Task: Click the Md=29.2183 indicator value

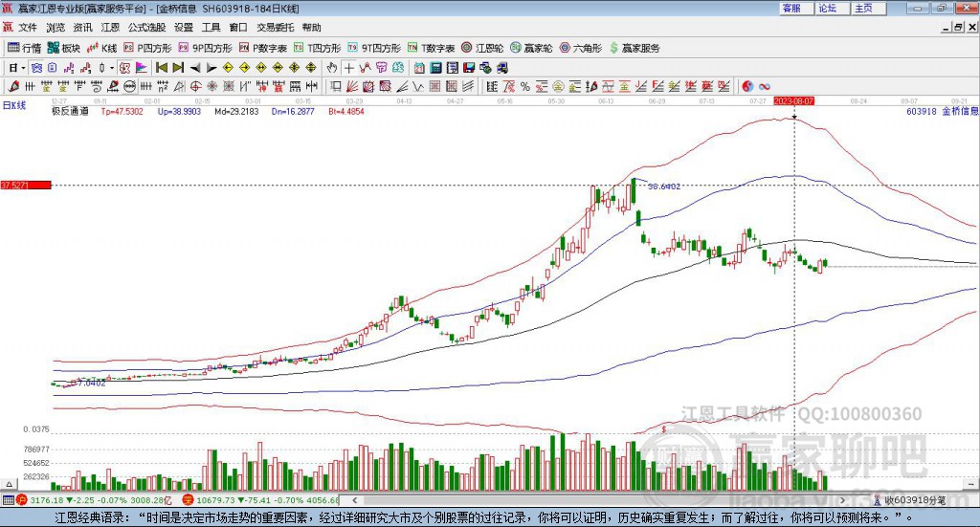Action: pos(236,111)
